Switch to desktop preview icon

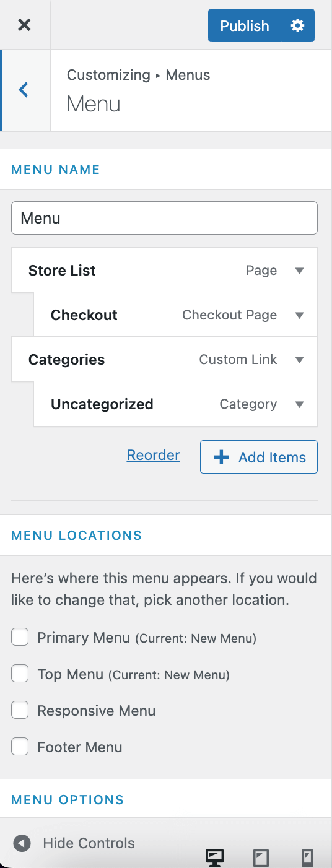coord(215,857)
